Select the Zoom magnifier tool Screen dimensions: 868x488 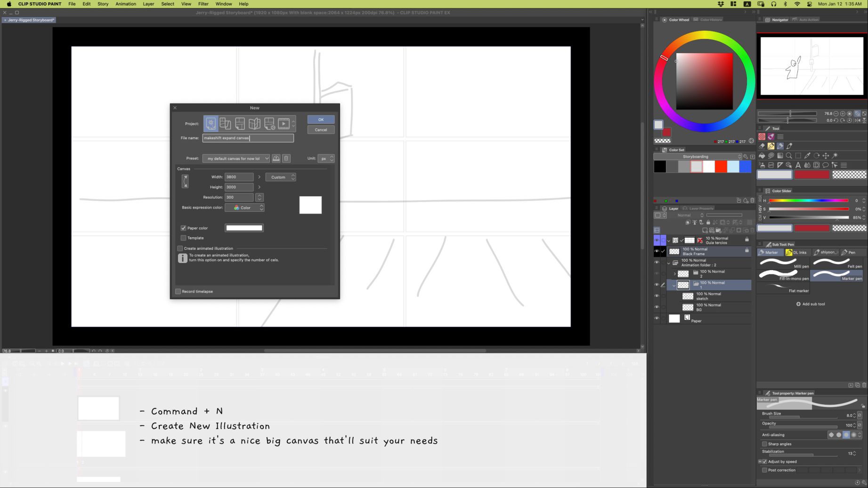click(x=789, y=155)
